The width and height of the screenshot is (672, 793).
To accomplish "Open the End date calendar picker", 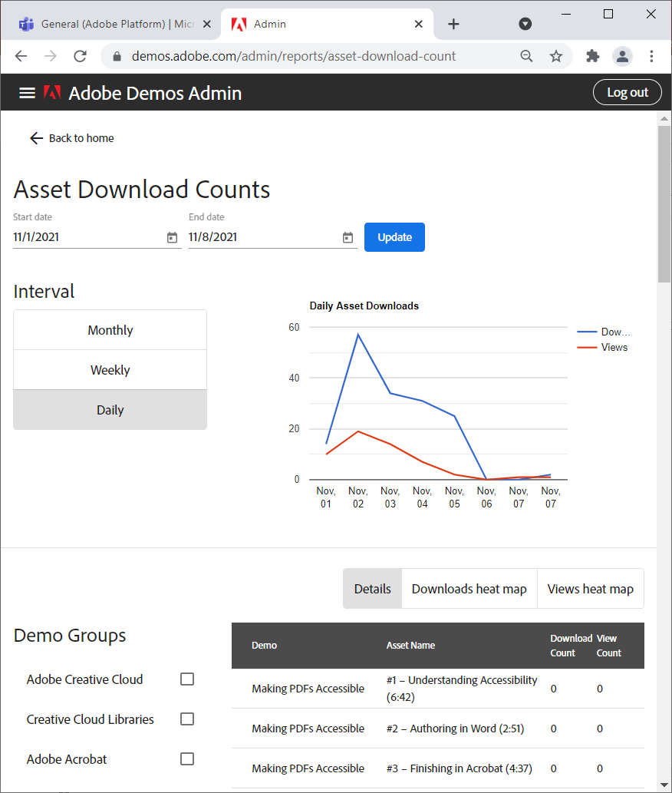I will click(x=348, y=237).
